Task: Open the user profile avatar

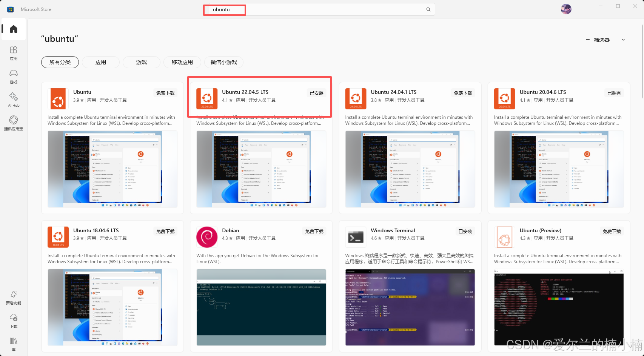Action: 566,9
